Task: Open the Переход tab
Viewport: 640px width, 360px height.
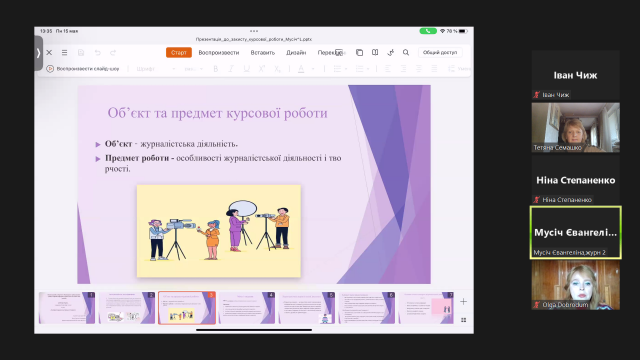Action: (330, 53)
